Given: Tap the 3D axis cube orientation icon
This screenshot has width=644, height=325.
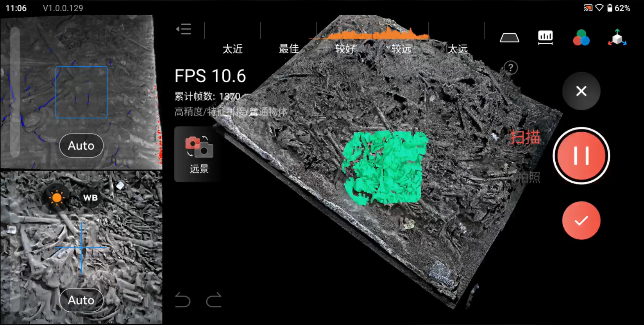Looking at the screenshot, I should pyautogui.click(x=617, y=38).
